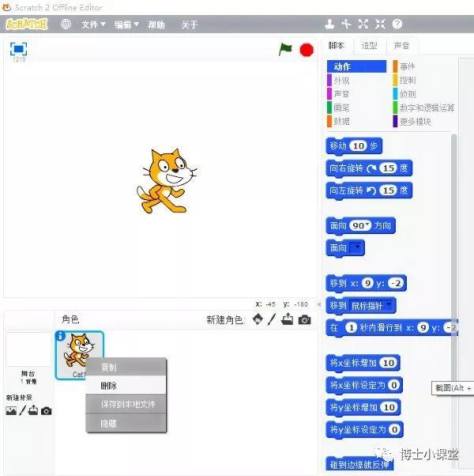Click the cat sprite on the stage
The height and width of the screenshot is (476, 474).
pos(167,181)
